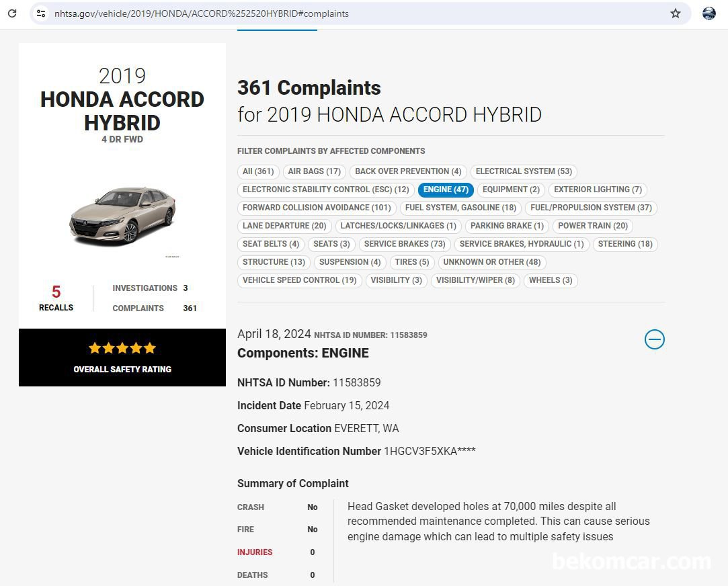Filter complaints by EQUIPMENT (2)
This screenshot has width=728, height=586.
(511, 190)
